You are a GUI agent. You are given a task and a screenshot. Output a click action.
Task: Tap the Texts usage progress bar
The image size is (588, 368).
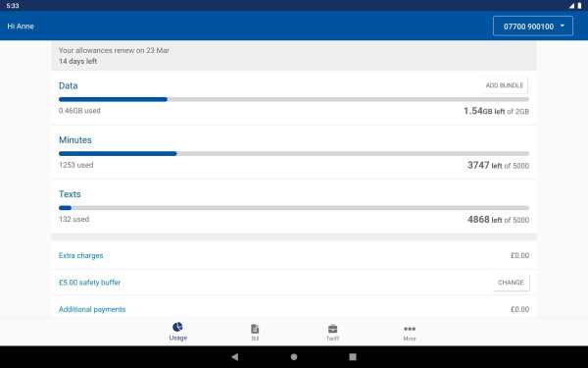294,208
